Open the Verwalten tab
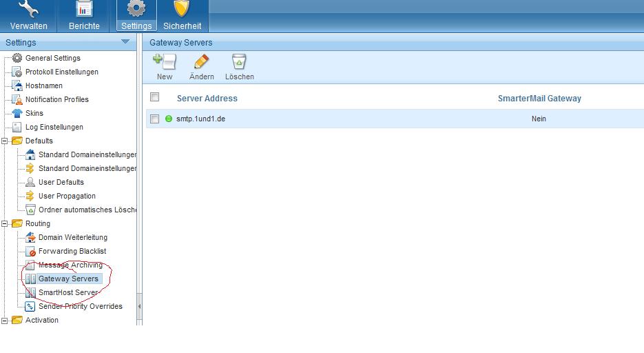 pyautogui.click(x=28, y=16)
